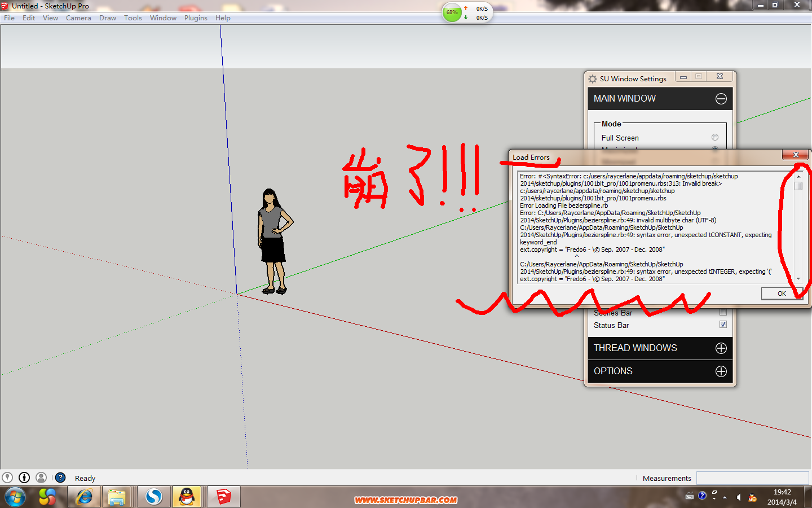Open Windows Explorer folder from taskbar
The image size is (812, 508).
coord(117,497)
